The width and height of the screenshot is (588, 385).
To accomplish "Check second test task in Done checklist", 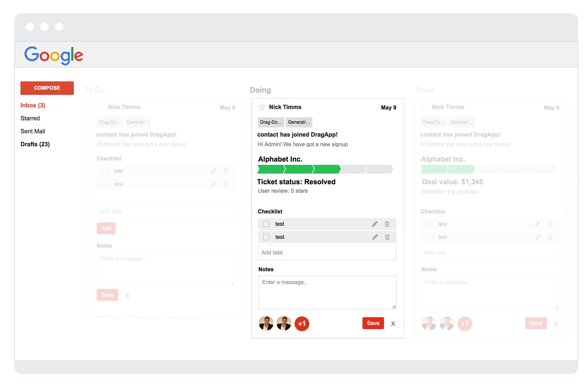I will tap(429, 237).
